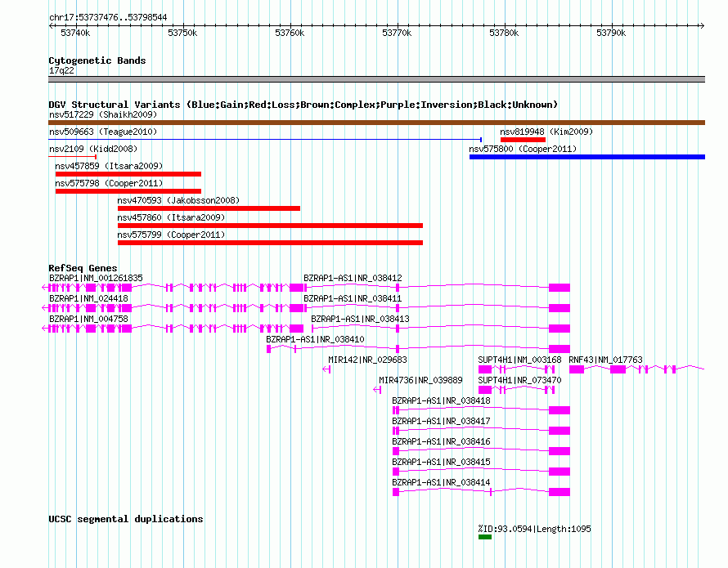Click the MIR142 gene arrow glyph
This screenshot has height=568, width=728.
(326, 369)
